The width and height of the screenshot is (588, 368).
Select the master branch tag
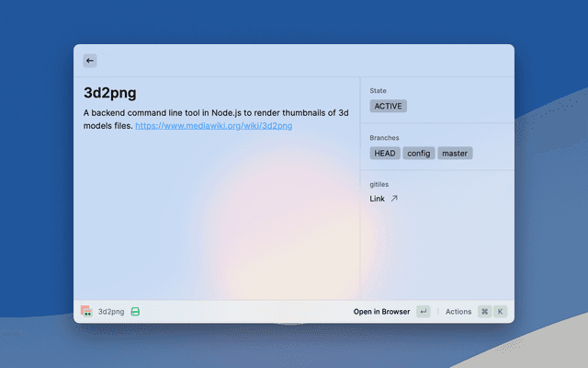pyautogui.click(x=455, y=153)
